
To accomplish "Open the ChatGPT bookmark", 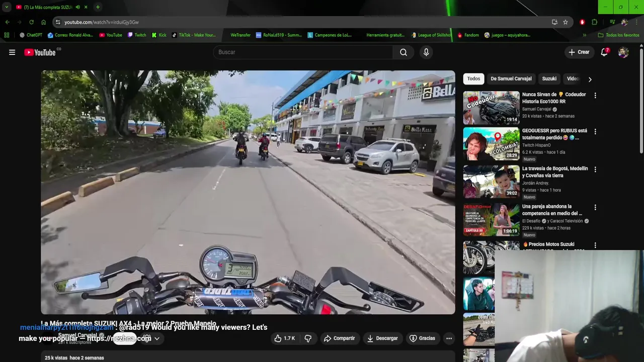I will pos(31,35).
